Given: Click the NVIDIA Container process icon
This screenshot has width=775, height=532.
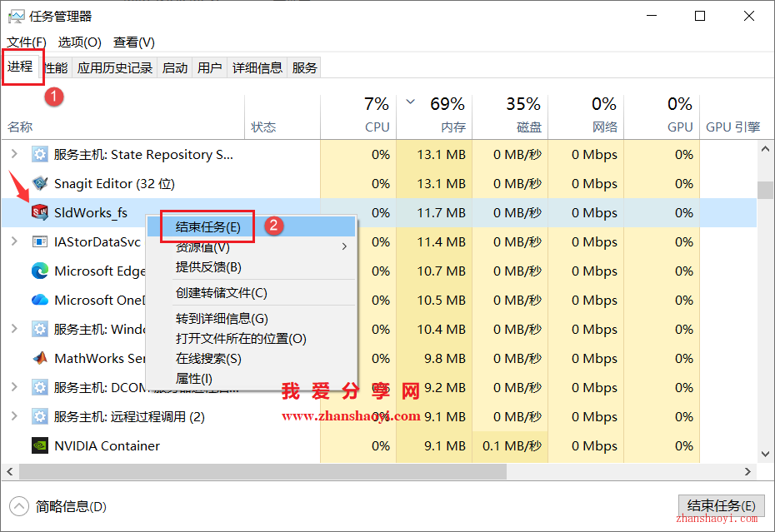Looking at the screenshot, I should point(39,445).
